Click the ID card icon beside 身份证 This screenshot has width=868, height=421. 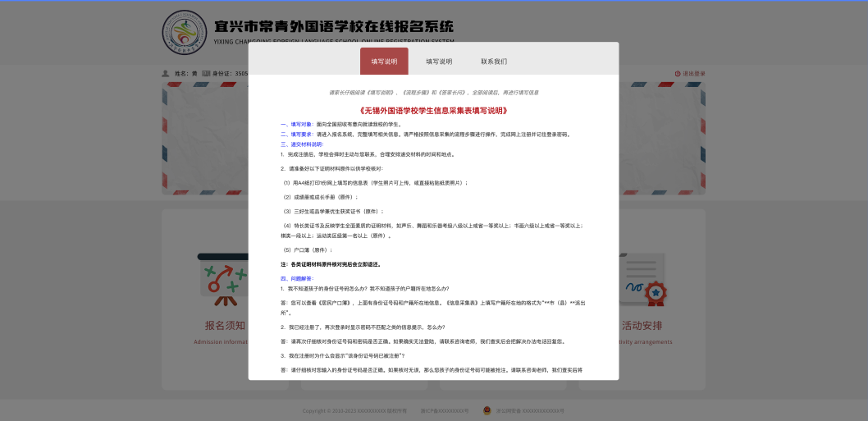(206, 73)
